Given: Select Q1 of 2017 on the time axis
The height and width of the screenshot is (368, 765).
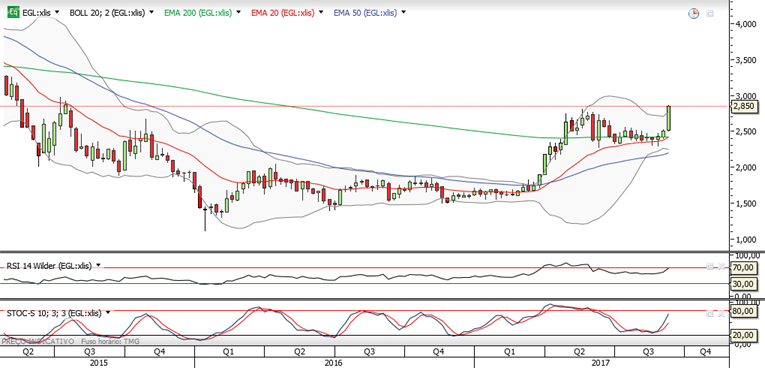Looking at the screenshot, I should point(509,351).
